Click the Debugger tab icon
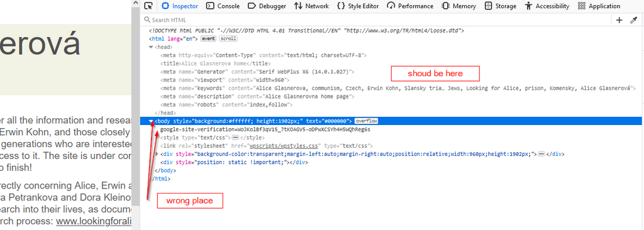 [x=252, y=6]
